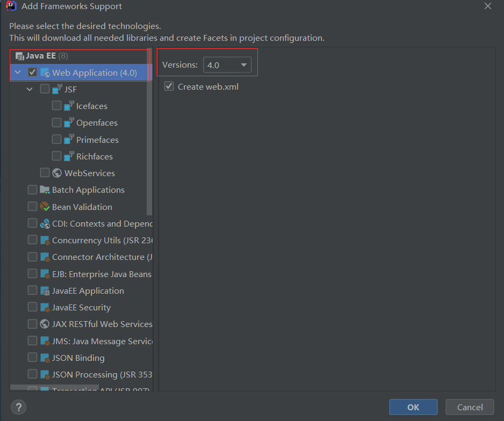Select the WebServices tree row label

89,173
